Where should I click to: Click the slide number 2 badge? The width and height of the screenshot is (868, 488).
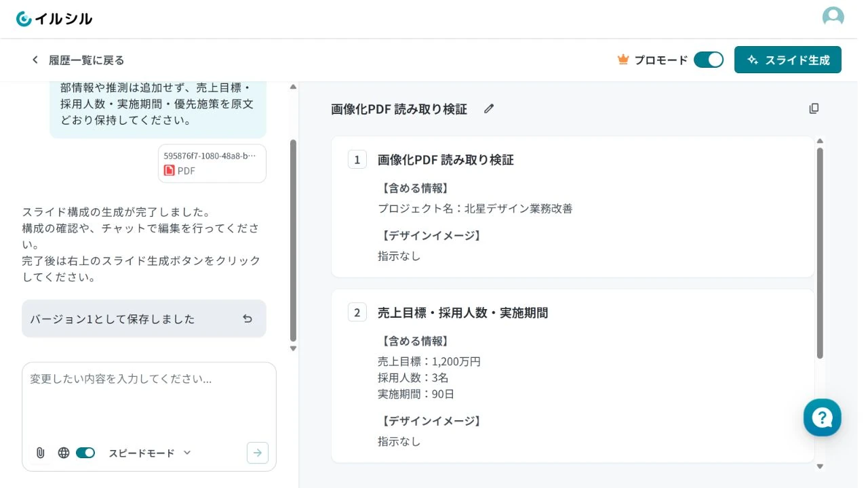click(357, 312)
